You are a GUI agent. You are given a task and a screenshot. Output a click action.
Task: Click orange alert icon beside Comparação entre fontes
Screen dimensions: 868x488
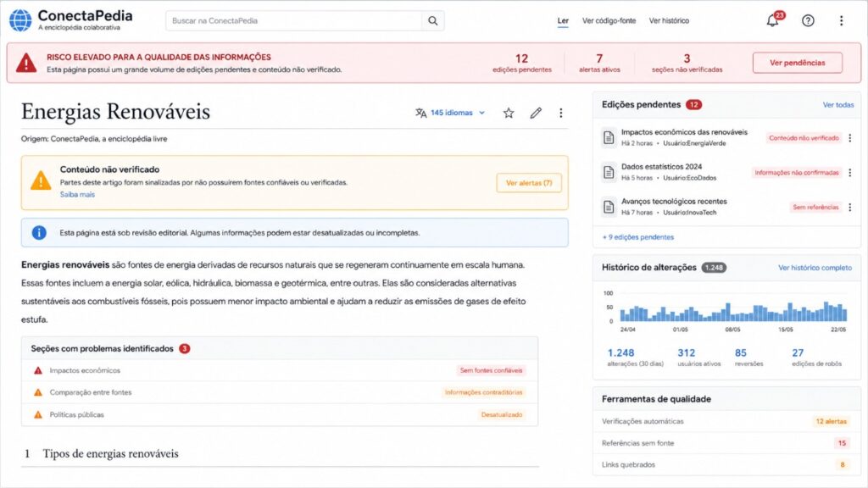(x=37, y=392)
